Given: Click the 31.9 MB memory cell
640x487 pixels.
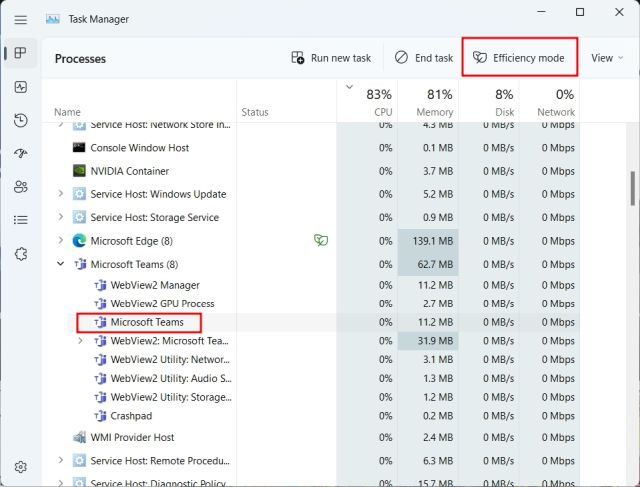Looking at the screenshot, I should click(x=428, y=341).
